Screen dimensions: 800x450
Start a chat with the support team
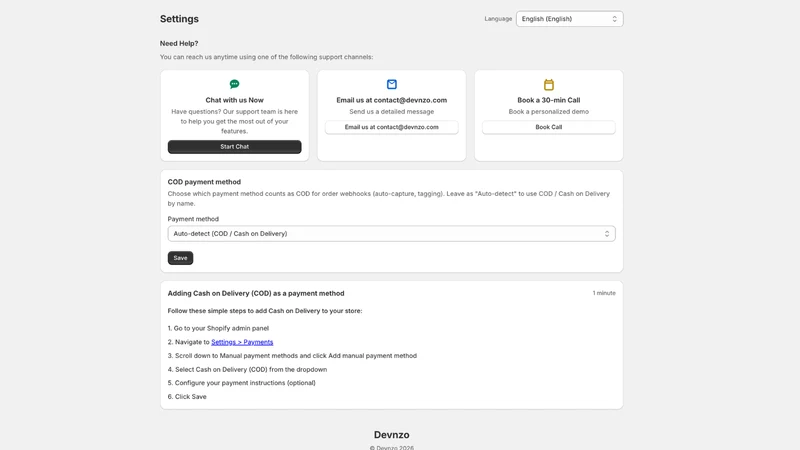(234, 146)
